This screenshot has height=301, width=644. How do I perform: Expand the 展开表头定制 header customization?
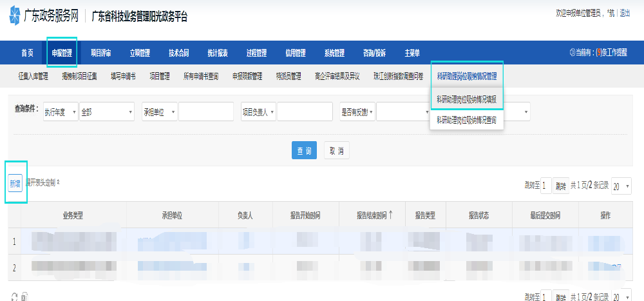[x=43, y=183]
